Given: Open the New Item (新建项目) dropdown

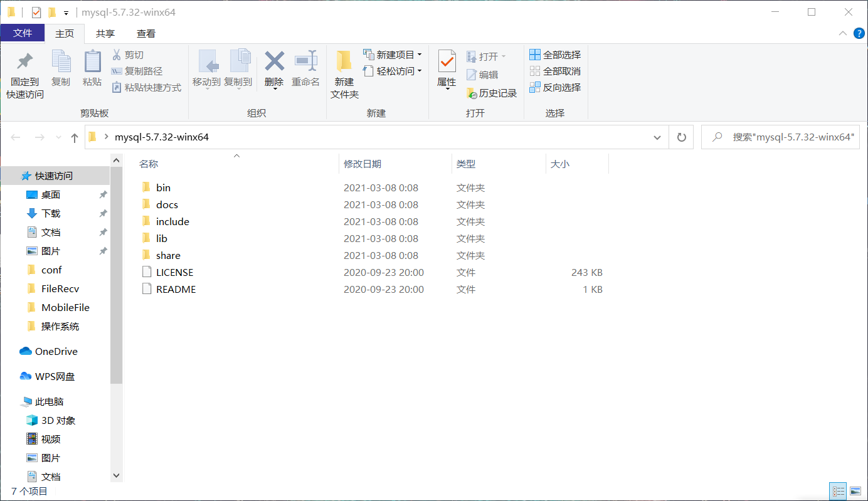Looking at the screenshot, I should 393,55.
